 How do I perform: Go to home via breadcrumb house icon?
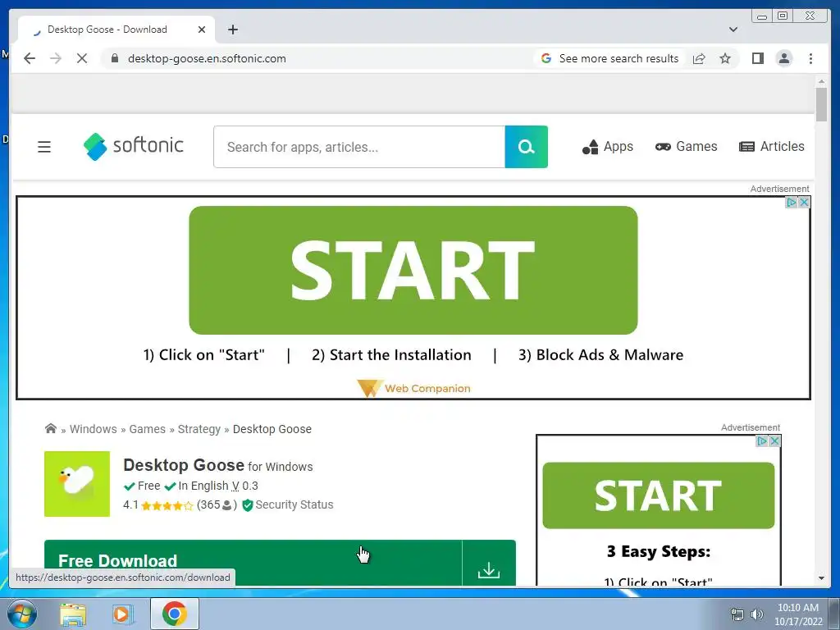pyautogui.click(x=51, y=428)
